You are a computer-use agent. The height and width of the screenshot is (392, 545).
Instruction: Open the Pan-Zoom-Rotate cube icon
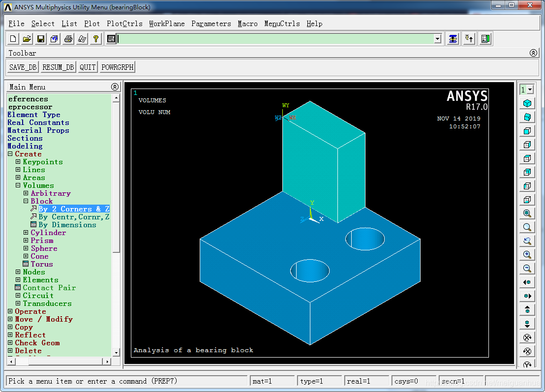pyautogui.click(x=54, y=39)
